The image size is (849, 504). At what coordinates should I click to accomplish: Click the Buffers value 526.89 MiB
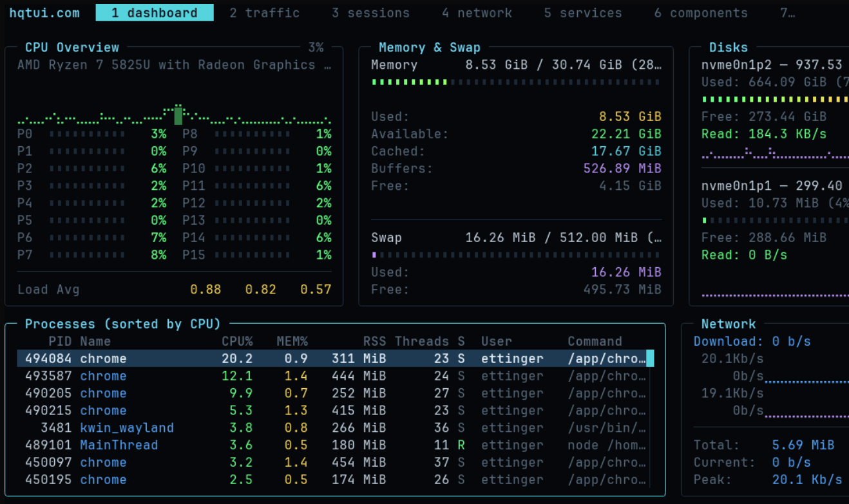coord(623,169)
